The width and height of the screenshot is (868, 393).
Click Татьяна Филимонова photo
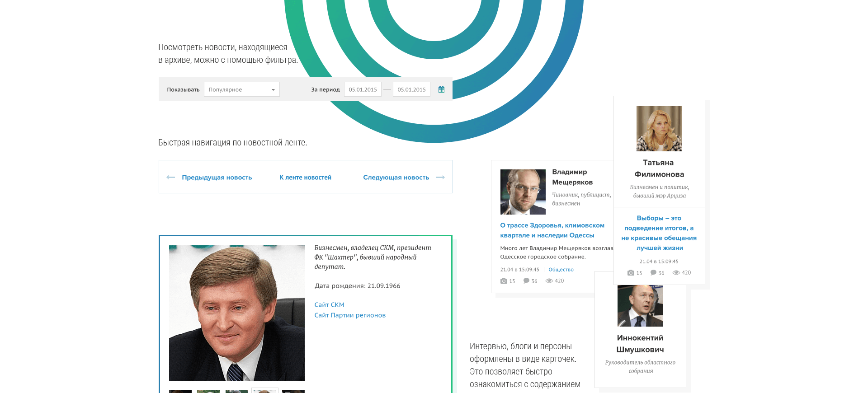coord(659,129)
